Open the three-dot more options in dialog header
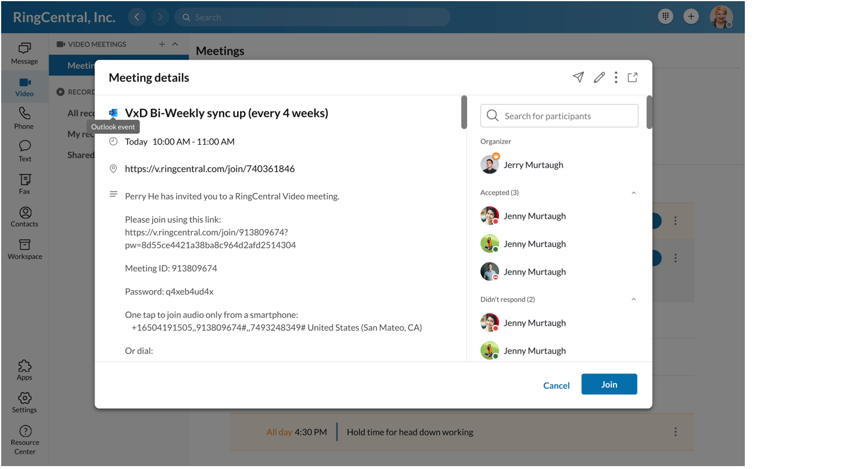868x469 pixels. click(x=616, y=77)
